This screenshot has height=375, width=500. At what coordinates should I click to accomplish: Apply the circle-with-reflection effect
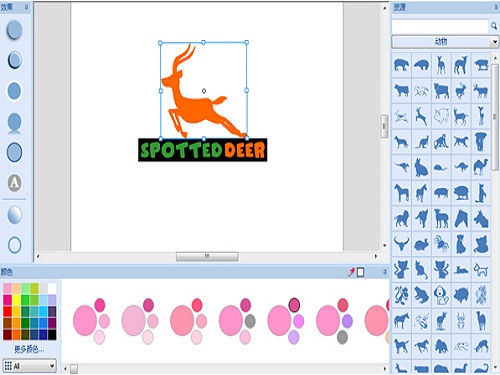14,123
